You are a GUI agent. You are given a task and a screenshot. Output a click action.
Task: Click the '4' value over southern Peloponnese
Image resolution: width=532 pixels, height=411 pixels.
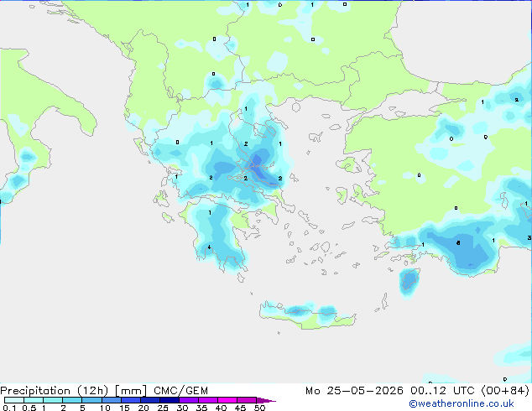point(209,247)
